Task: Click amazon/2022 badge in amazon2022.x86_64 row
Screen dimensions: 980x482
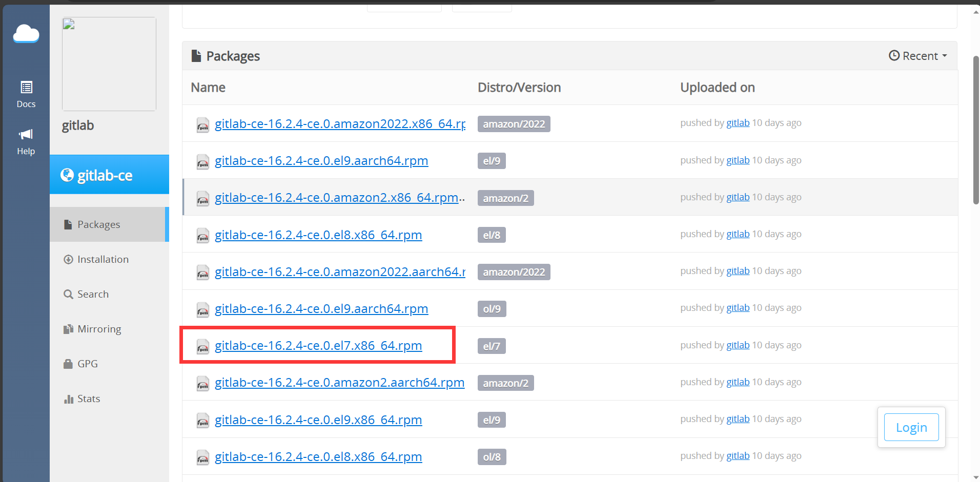Action: [514, 124]
